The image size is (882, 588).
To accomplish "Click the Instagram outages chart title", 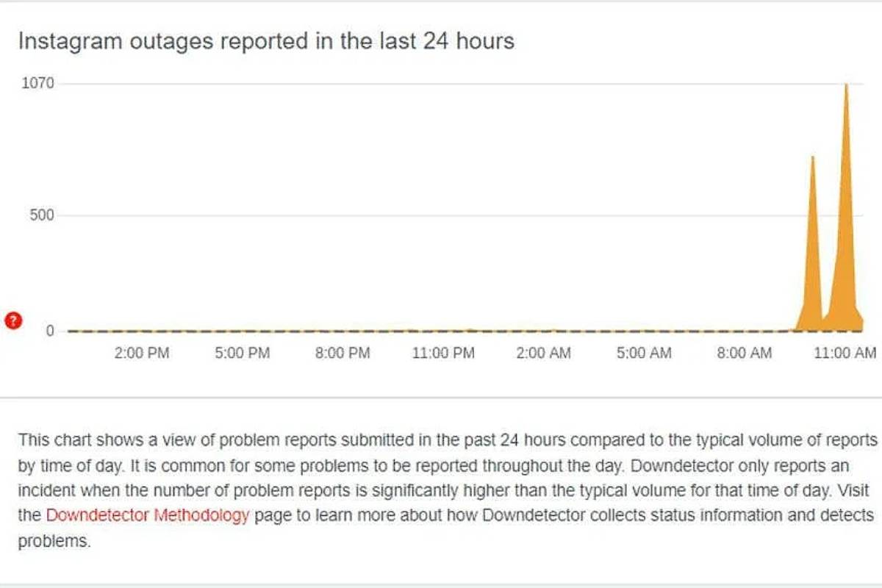I will coord(266,41).
